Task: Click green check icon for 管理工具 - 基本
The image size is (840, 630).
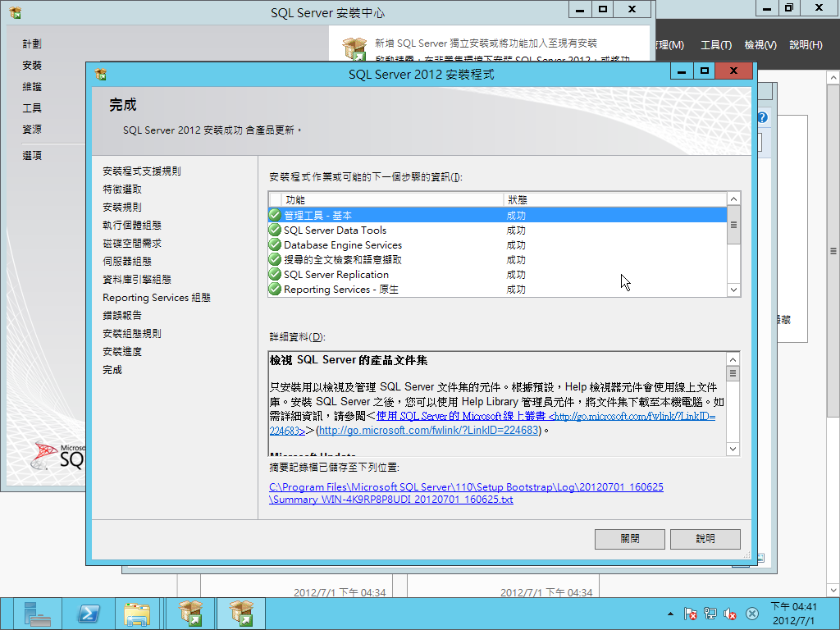Action: [275, 216]
